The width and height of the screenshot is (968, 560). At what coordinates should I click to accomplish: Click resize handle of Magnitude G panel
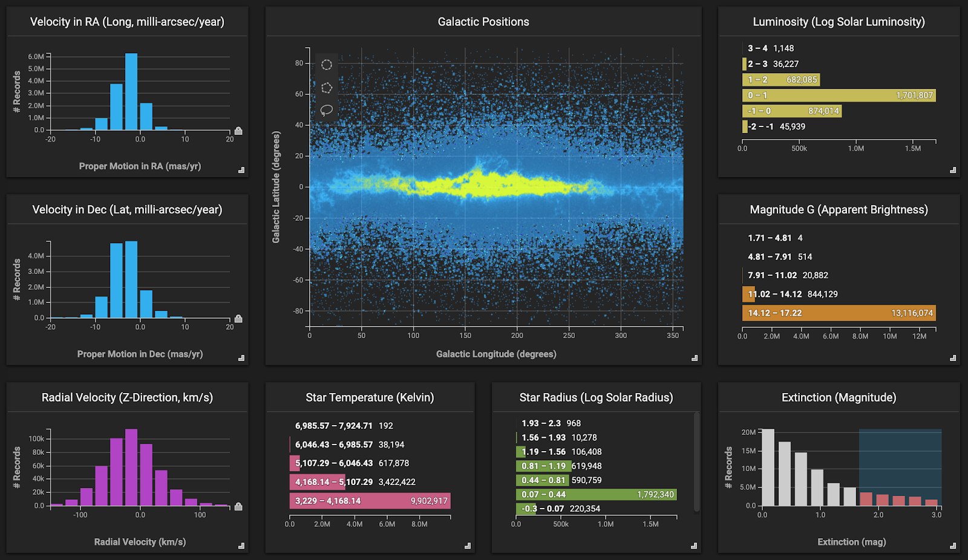click(953, 358)
